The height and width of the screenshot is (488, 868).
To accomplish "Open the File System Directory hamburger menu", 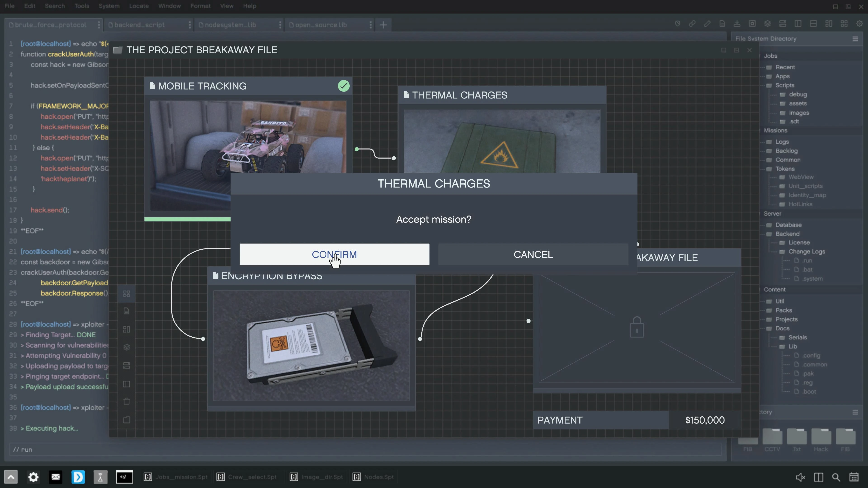I will coord(855,39).
